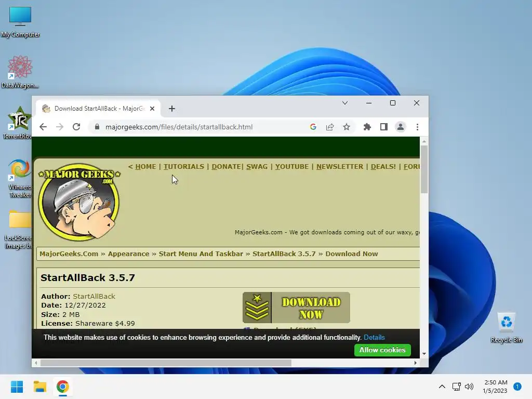The image size is (532, 399).
Task: Open the HOME navigation link
Action: (x=145, y=167)
